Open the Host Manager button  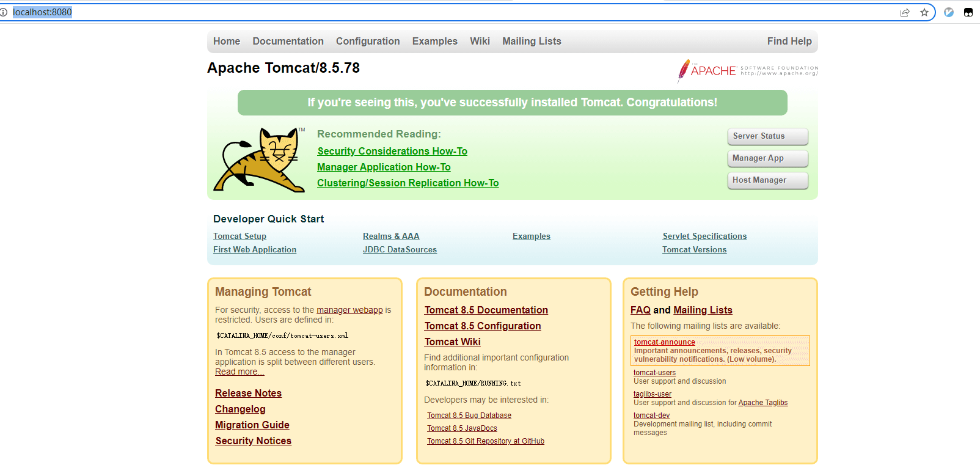(x=768, y=180)
